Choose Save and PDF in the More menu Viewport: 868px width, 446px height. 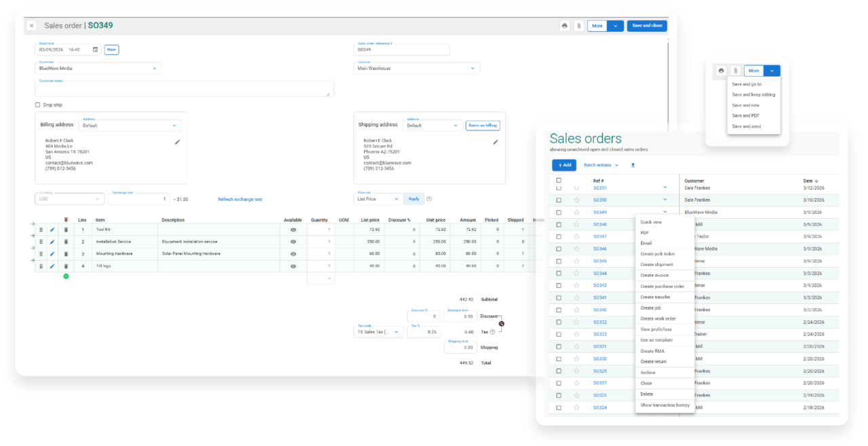click(745, 115)
